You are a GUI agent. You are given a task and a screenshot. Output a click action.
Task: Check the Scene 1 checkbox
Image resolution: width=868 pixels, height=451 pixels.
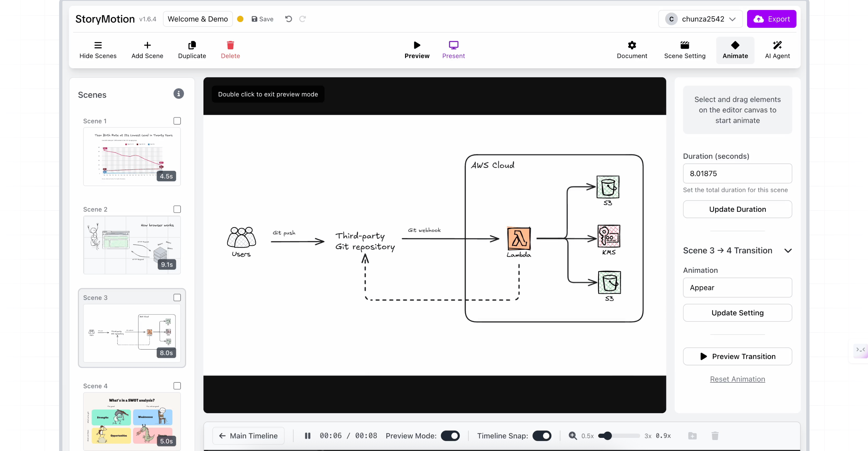[177, 121]
